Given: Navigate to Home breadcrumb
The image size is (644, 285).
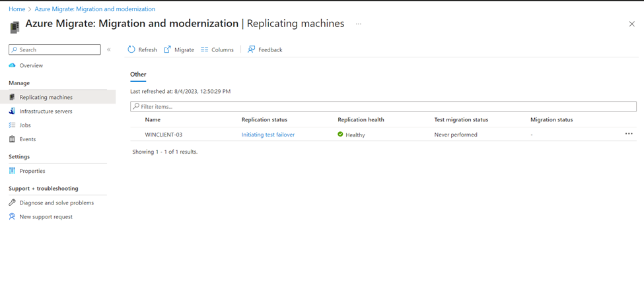Looking at the screenshot, I should coord(17,9).
